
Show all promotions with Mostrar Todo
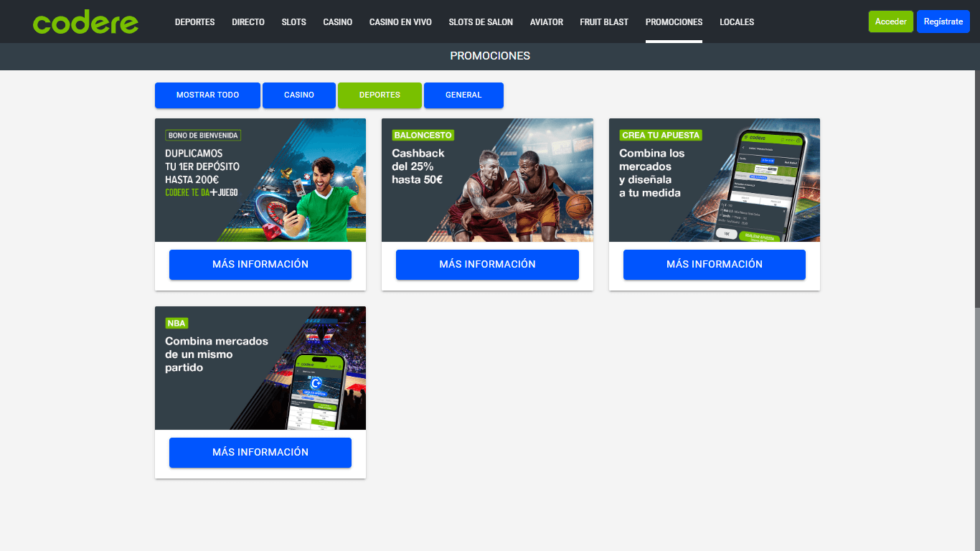(x=207, y=95)
